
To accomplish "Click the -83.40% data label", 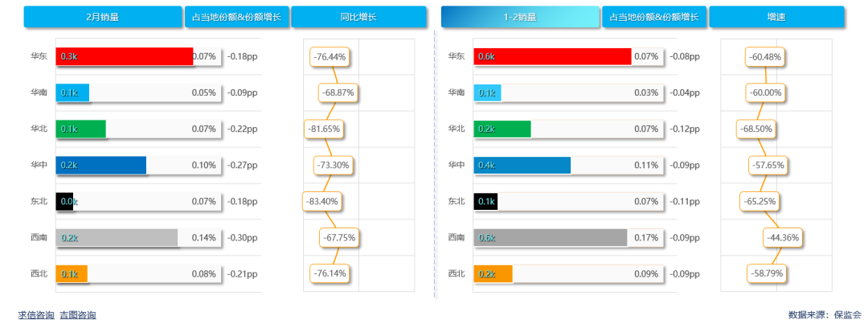I will coord(323,201).
